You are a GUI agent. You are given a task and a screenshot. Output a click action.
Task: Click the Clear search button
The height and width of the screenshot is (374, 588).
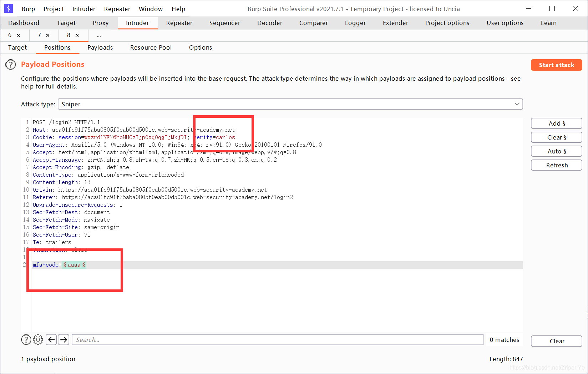click(557, 341)
